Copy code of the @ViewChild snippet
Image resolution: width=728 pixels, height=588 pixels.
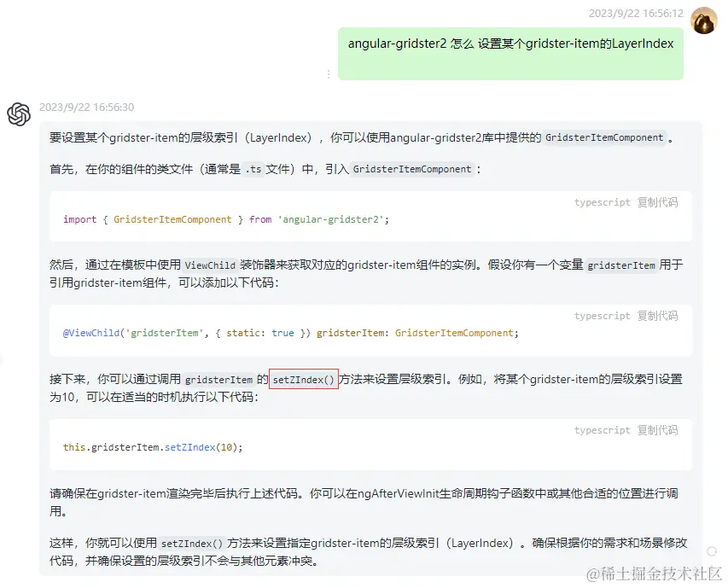(x=657, y=316)
